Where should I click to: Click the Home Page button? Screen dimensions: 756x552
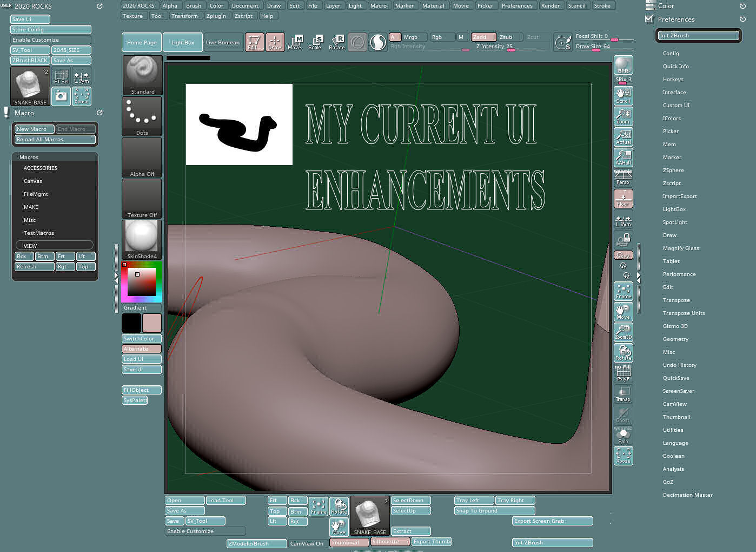coord(142,42)
